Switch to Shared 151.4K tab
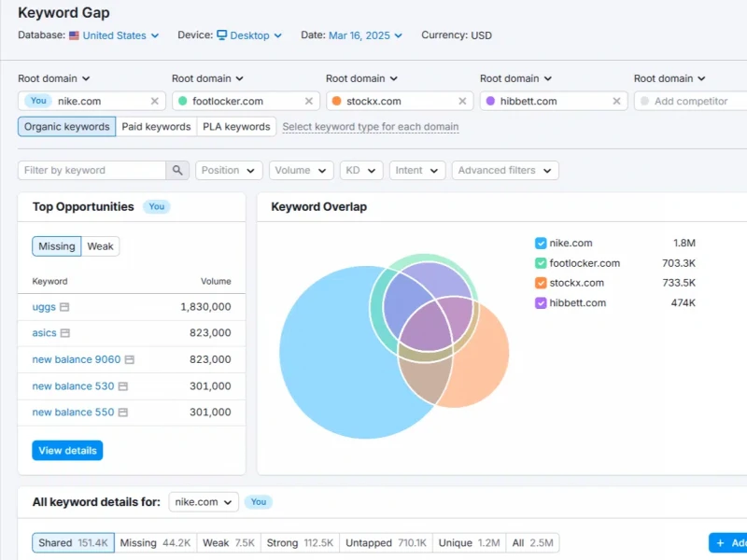 74,543
